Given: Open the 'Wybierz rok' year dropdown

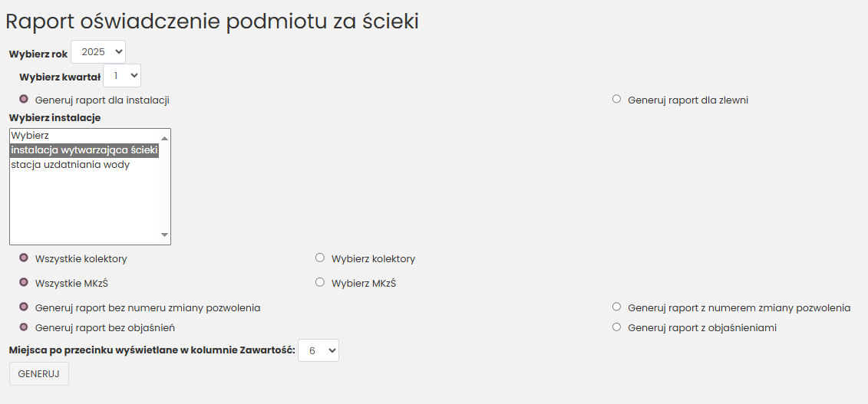Looking at the screenshot, I should click(x=98, y=52).
